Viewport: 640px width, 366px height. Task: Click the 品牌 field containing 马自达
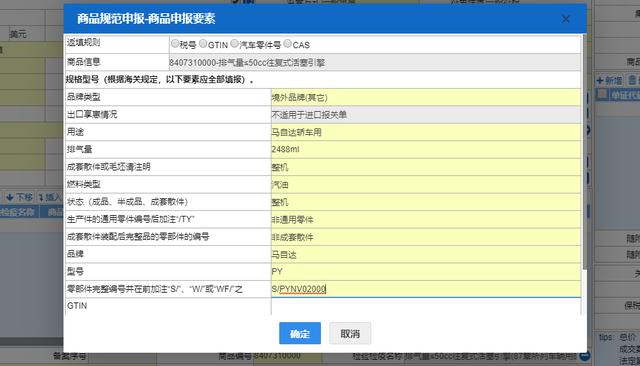coord(426,255)
